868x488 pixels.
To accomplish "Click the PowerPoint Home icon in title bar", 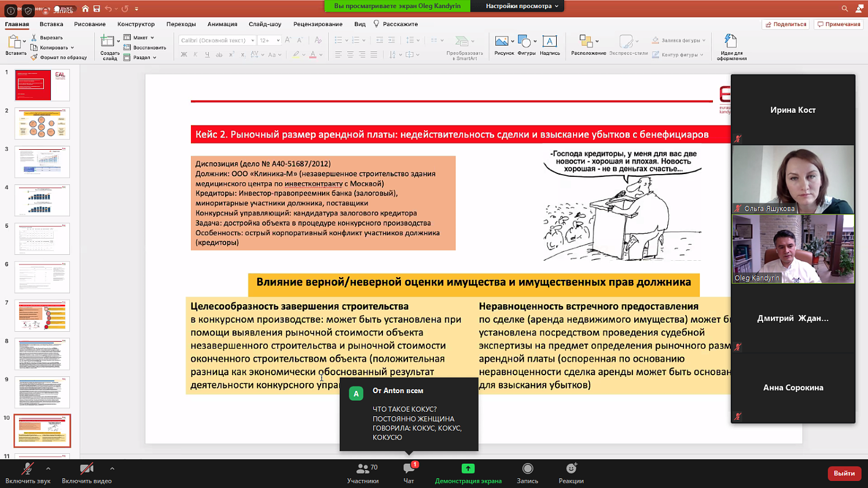I will (86, 9).
